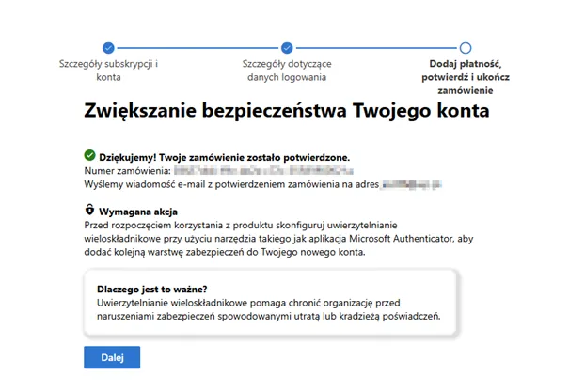Click the shield icon beside Wymagana akcja

pos(89,212)
